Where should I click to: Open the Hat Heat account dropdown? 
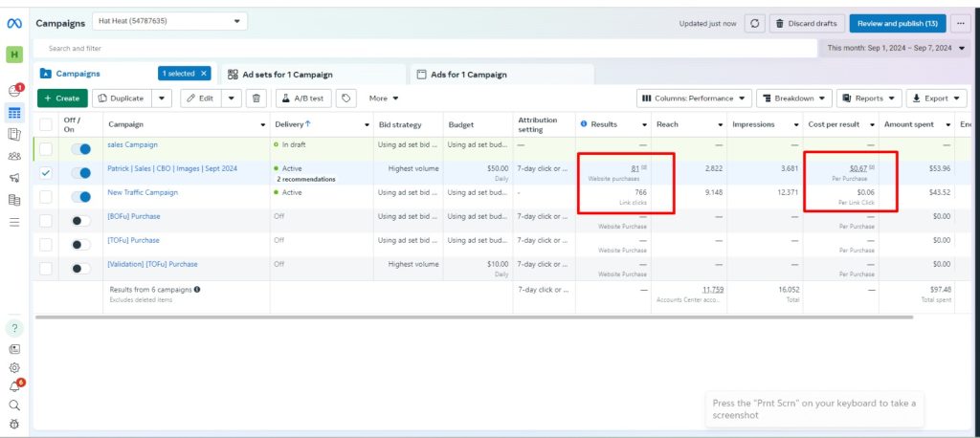pos(169,21)
